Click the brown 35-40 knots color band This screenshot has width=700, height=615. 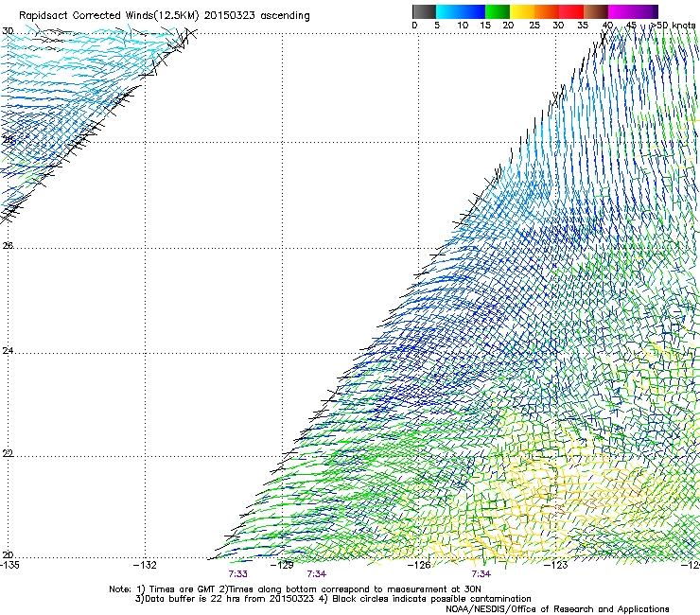point(596,11)
